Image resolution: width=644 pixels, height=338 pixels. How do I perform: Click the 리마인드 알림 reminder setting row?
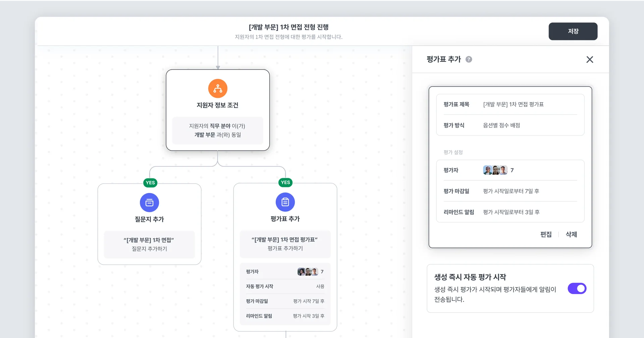tap(510, 212)
